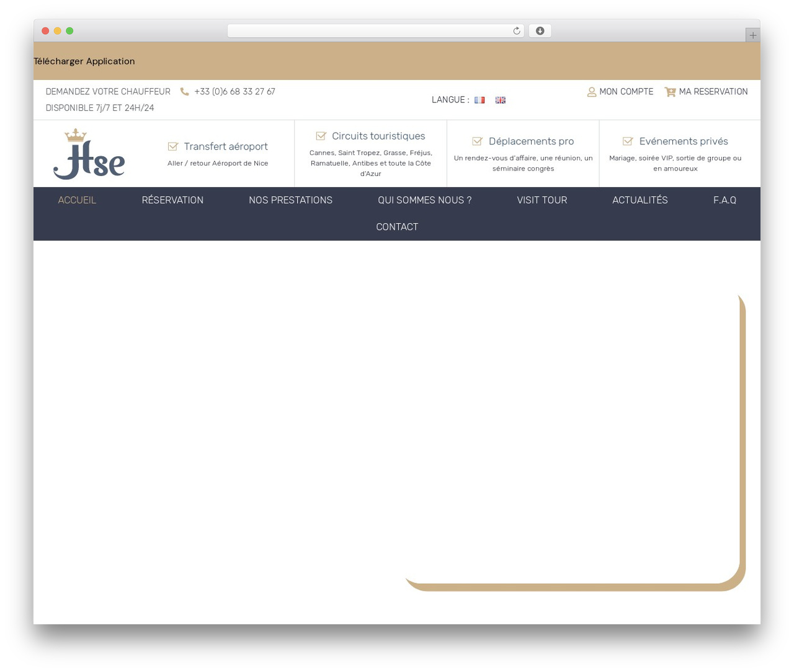794x672 pixels.
Task: Click 'Cannes, Saint Tropez, Grasse' description
Action: coord(371,163)
